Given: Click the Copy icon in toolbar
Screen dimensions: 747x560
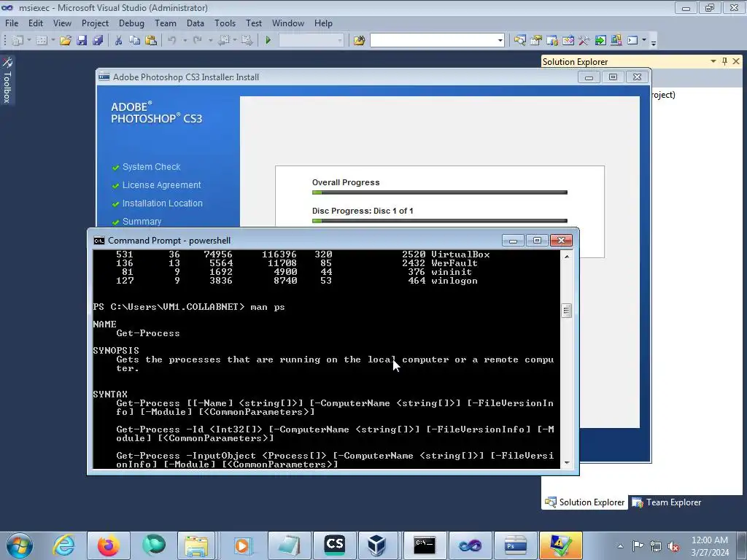Looking at the screenshot, I should (135, 41).
